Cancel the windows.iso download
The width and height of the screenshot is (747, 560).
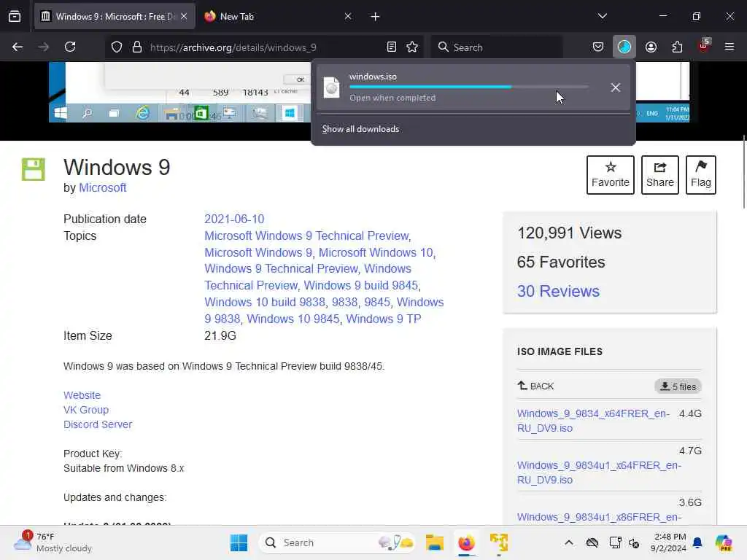(616, 87)
